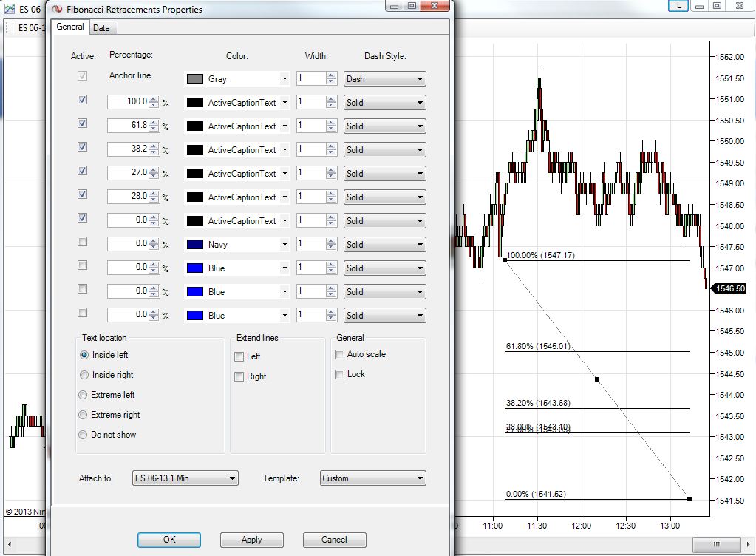Viewport: 756px width, 556px height.
Task: Click the chart scrollbar right arrow
Action: (x=749, y=544)
